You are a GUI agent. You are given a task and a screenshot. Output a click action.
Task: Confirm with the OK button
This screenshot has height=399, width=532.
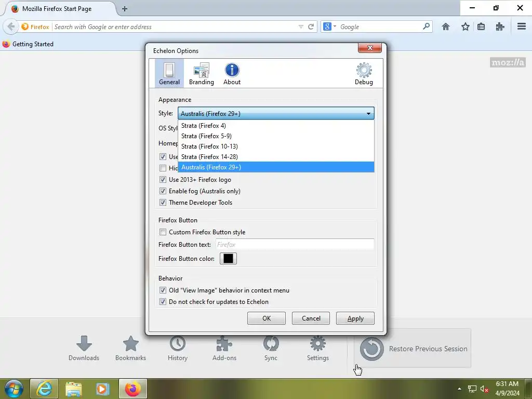pyautogui.click(x=267, y=318)
